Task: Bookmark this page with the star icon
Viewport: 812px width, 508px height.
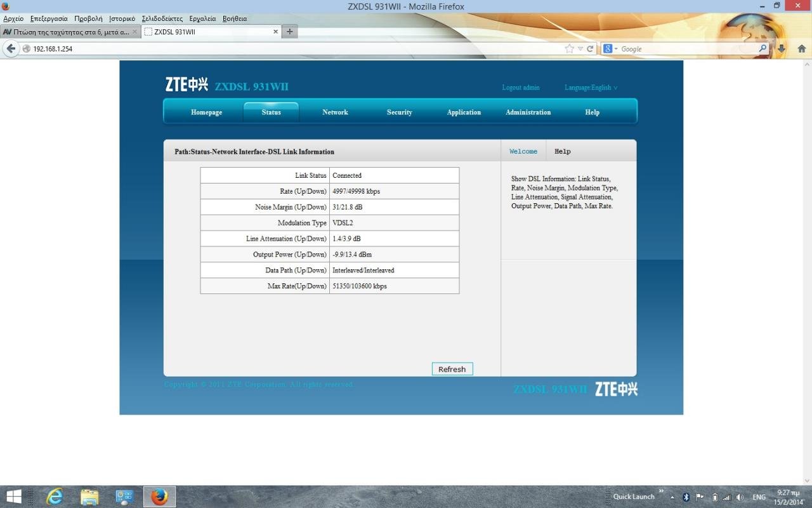Action: coord(569,49)
